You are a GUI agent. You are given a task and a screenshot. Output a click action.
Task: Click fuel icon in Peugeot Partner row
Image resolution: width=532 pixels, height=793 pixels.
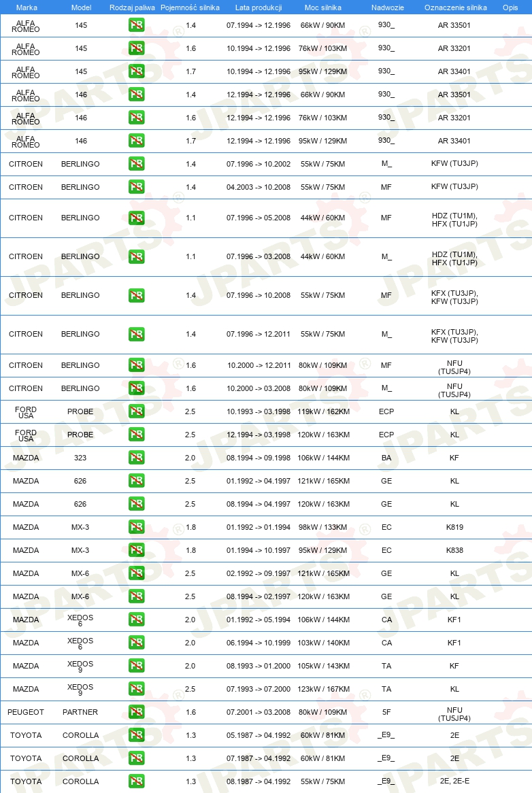click(137, 712)
